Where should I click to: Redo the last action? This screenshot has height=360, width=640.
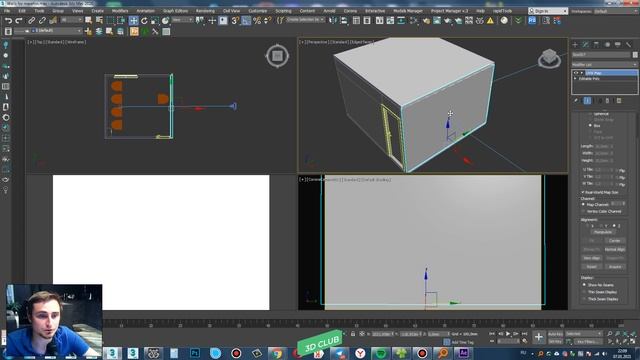[19, 20]
